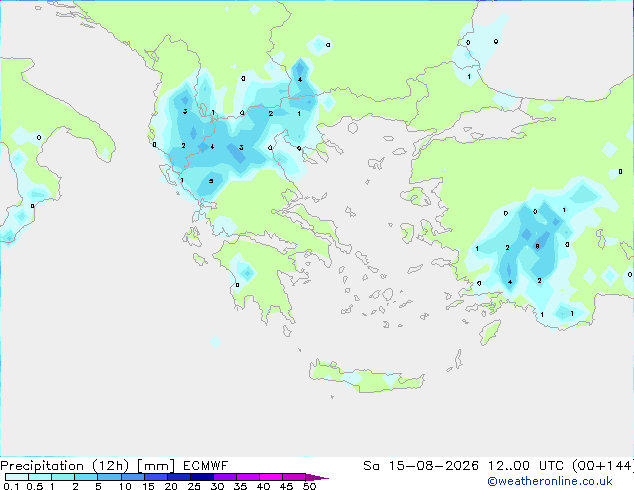634x490 pixels.
Task: Click the '25' legend scale label
Action: click(194, 486)
